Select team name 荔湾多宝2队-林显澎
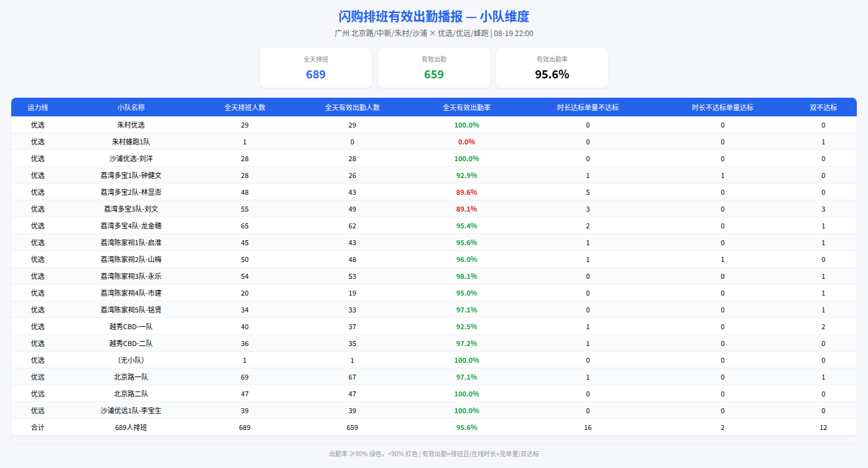868x468 pixels. (x=131, y=192)
